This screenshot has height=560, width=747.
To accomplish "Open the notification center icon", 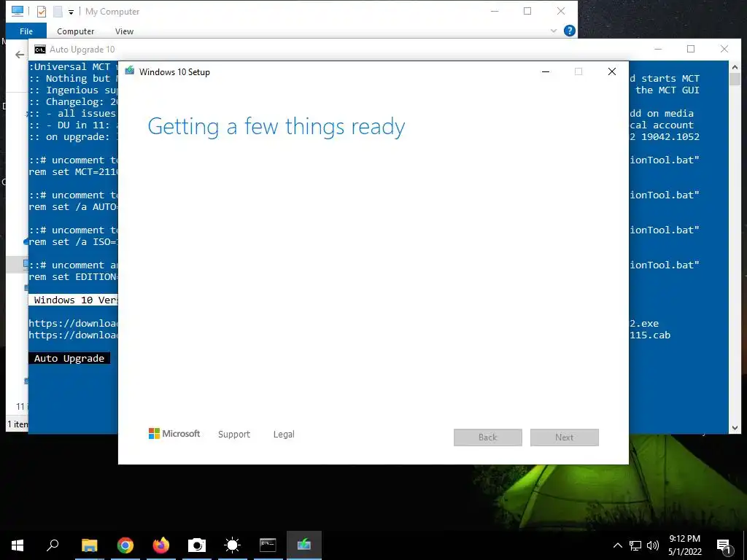I will (724, 546).
